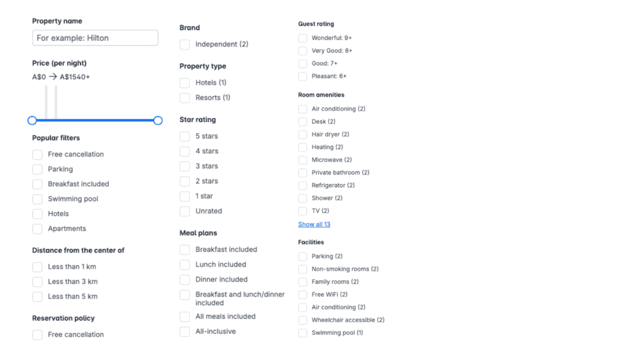
Task: Check the Private bathroom amenity
Action: pos(303,173)
